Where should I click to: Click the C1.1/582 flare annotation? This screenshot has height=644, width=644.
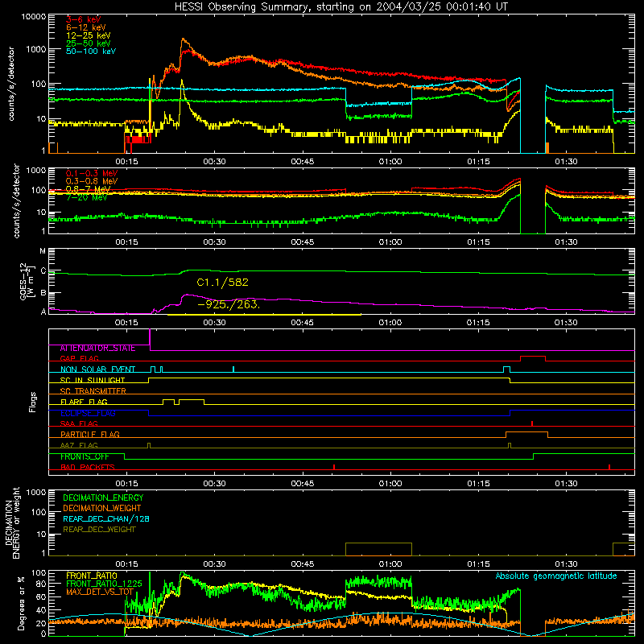(223, 283)
